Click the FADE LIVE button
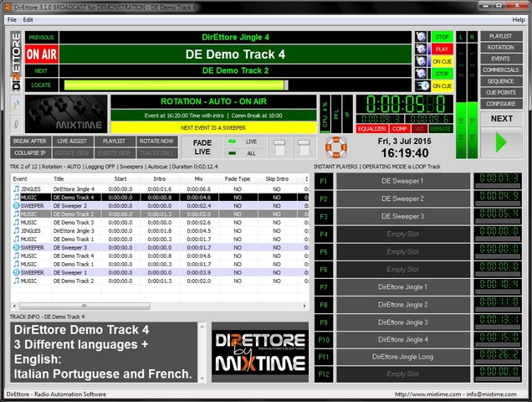The width and height of the screenshot is (532, 402). pyautogui.click(x=202, y=147)
